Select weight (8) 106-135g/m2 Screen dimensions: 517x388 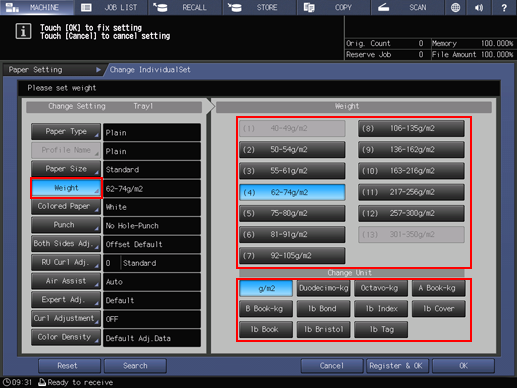(x=411, y=128)
